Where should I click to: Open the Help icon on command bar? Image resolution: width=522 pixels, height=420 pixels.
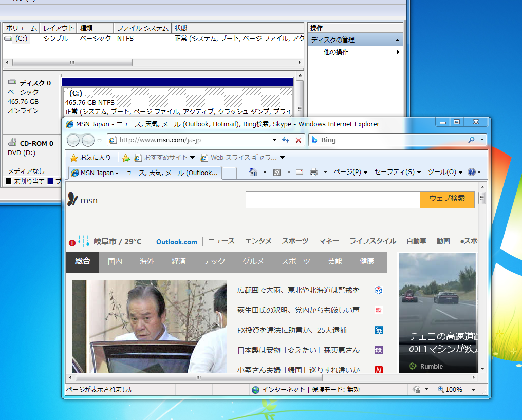pos(472,172)
